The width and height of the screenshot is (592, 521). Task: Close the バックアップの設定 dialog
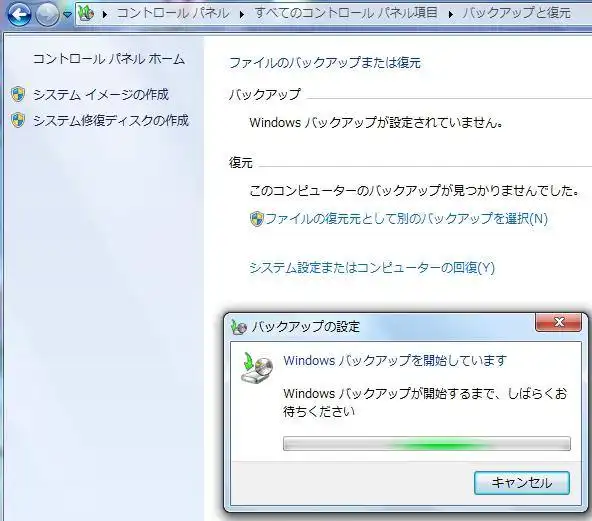(x=558, y=322)
